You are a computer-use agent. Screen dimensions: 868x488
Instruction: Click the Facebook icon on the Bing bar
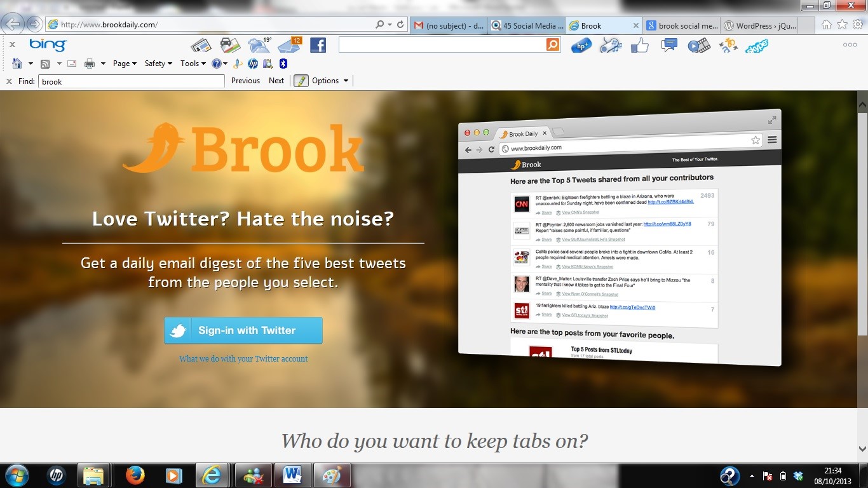(318, 45)
